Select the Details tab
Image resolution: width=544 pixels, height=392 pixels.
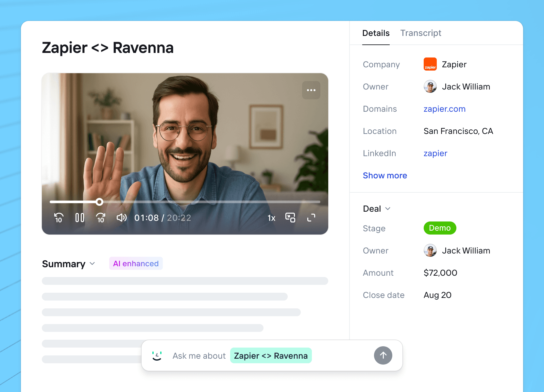pos(376,33)
